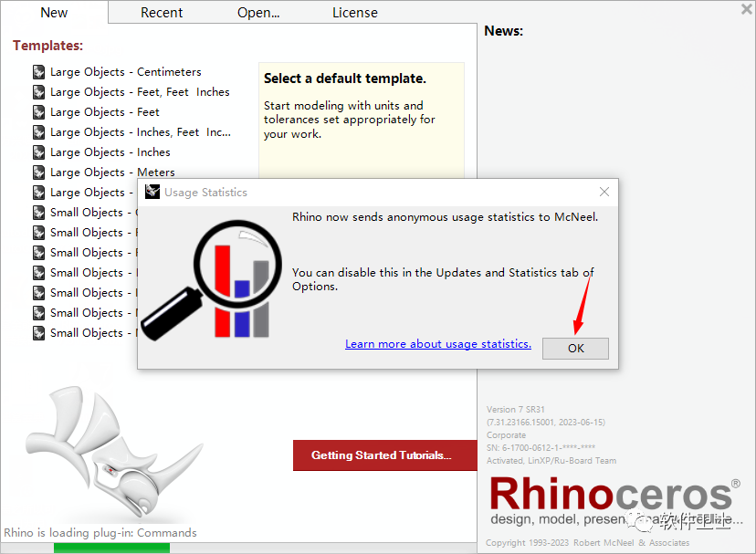Screen dimensions: 756x554
Task: Choose Large Objects - Centimeters template
Action: click(126, 72)
